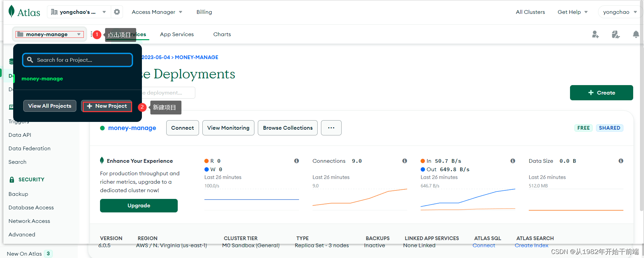The height and width of the screenshot is (258, 644).
Task: Click the green Create button
Action: pos(601,93)
